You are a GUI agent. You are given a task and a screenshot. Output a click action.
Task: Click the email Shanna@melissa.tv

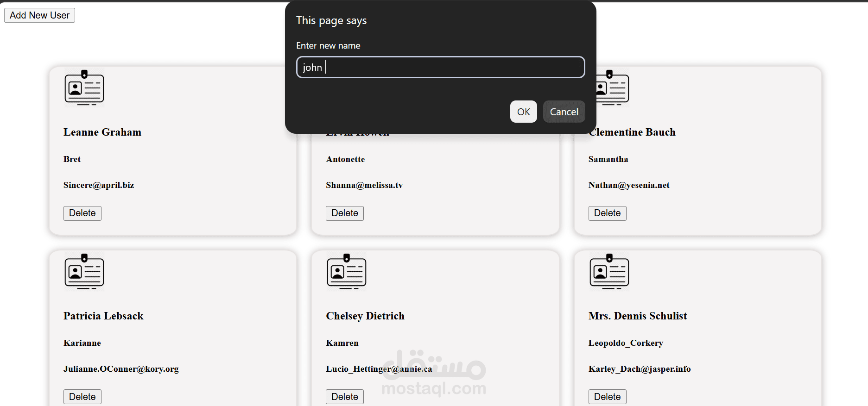tap(364, 185)
